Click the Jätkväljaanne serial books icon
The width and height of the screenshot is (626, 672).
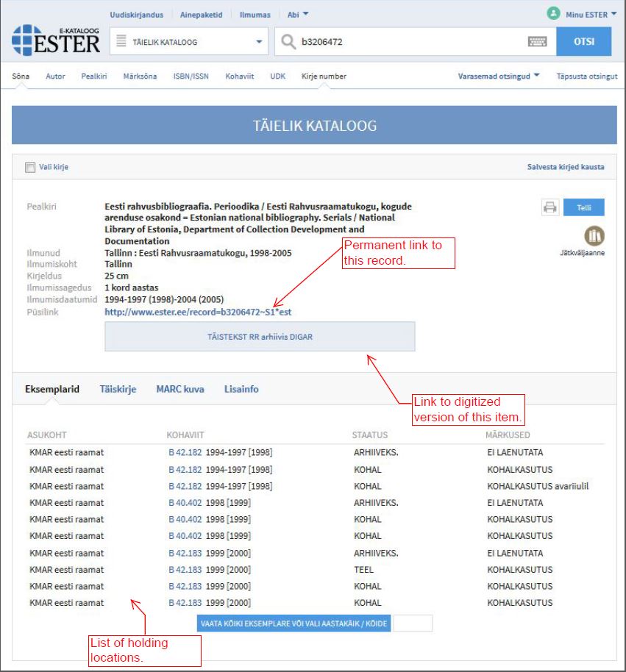pos(594,236)
